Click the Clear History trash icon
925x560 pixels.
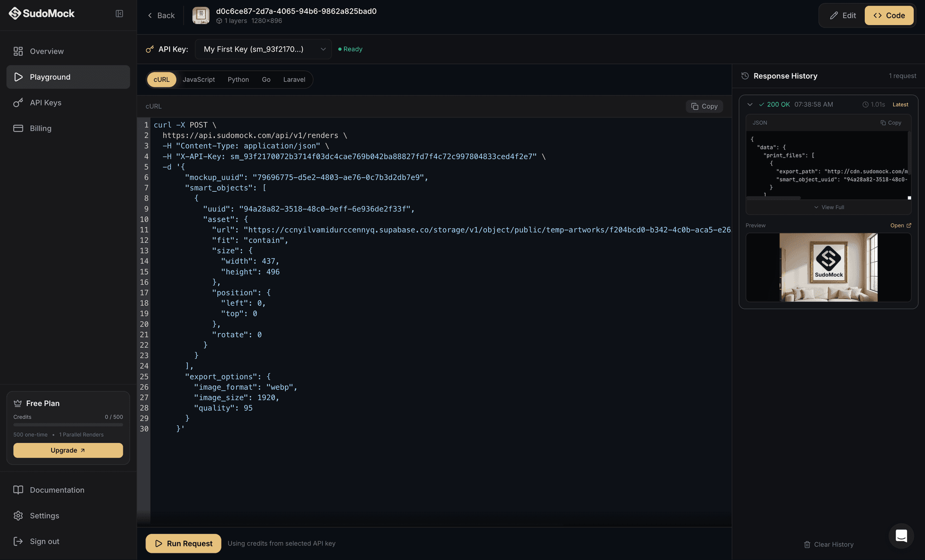tap(807, 544)
